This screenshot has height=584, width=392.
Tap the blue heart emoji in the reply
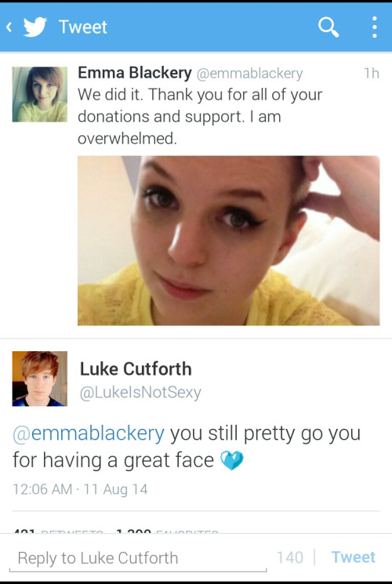[x=232, y=460]
